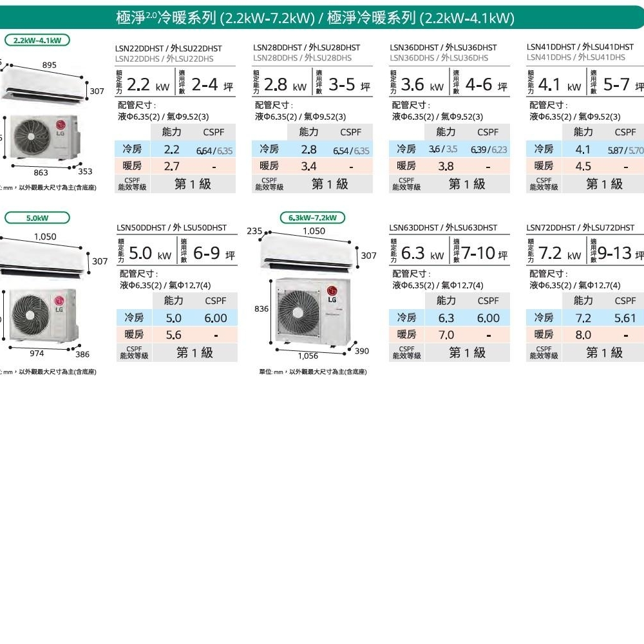
Task: Click the green 6.3kW~7.2kW range badge
Action: [312, 217]
